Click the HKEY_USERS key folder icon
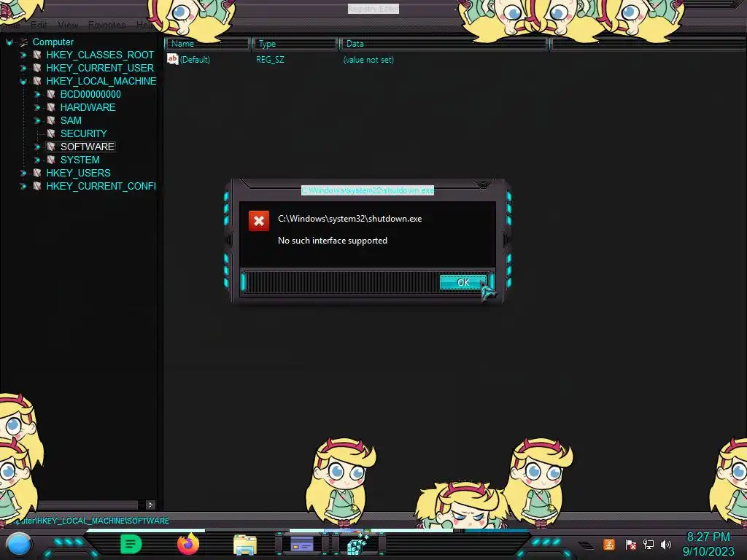This screenshot has width=747, height=560. pos(36,173)
